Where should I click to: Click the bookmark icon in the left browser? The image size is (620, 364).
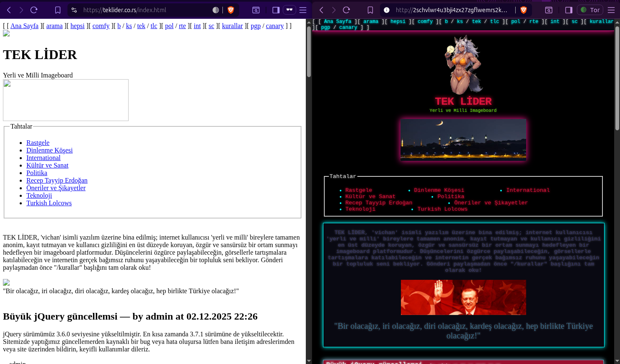(58, 10)
